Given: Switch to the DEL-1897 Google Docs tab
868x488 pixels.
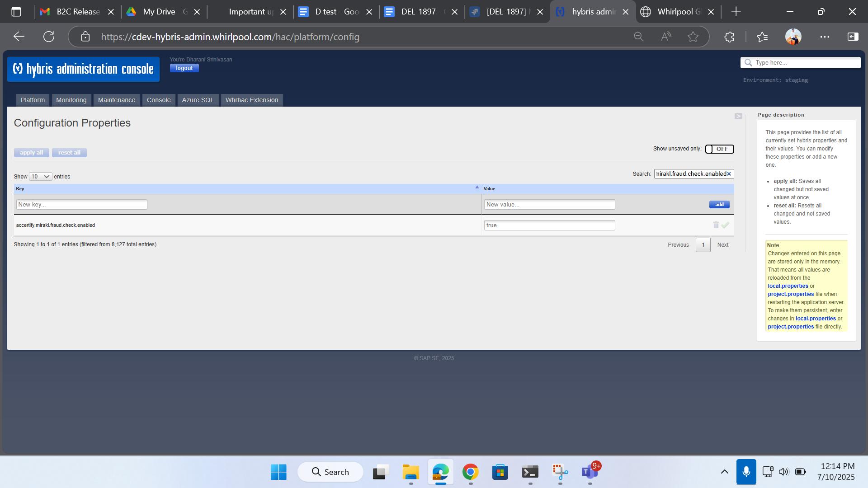Looking at the screenshot, I should point(420,12).
